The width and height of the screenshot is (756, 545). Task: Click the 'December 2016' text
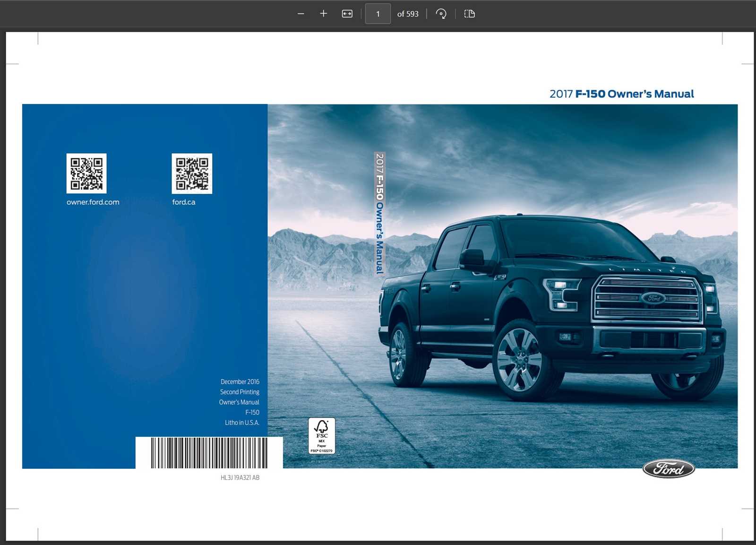240,381
